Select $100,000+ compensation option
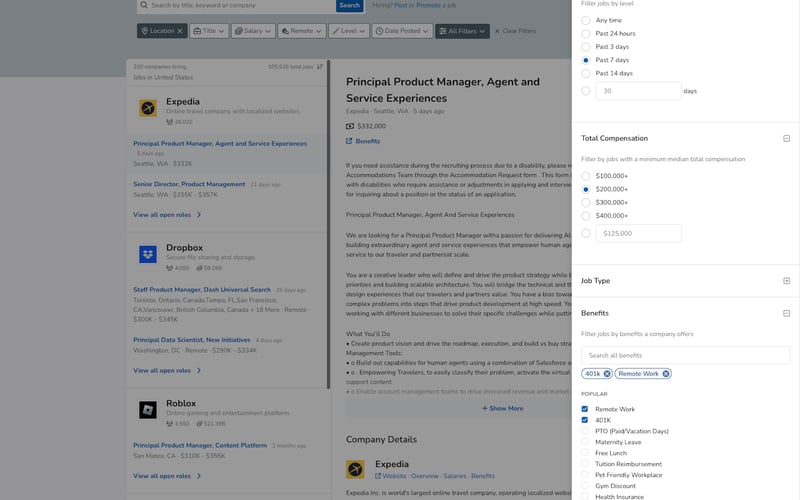 (x=586, y=176)
